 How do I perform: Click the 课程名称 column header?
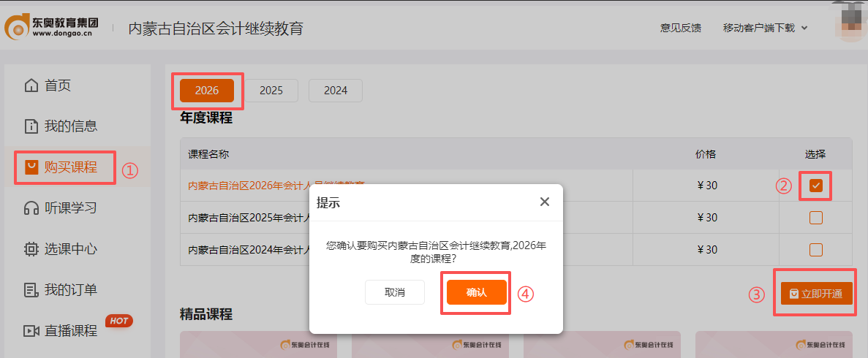click(x=208, y=154)
